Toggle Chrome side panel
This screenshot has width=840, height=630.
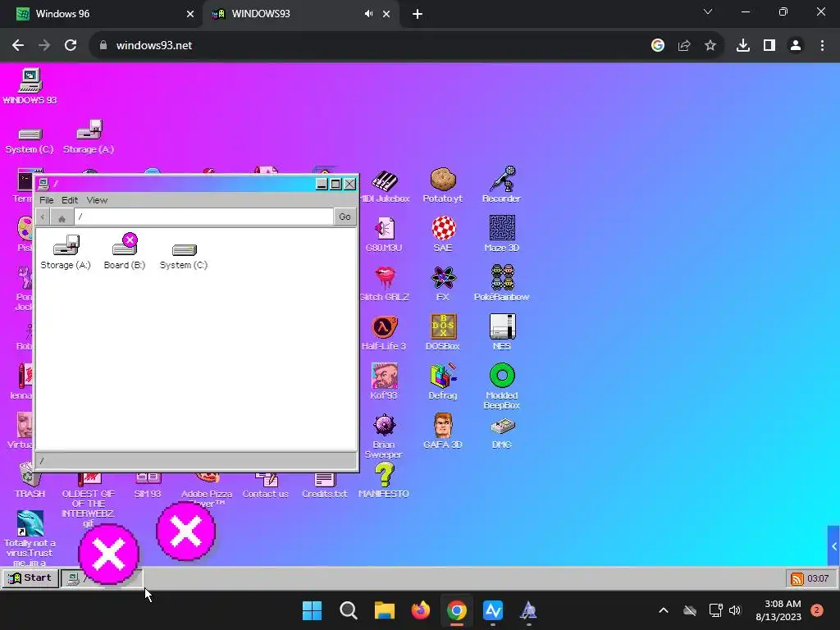click(x=769, y=46)
